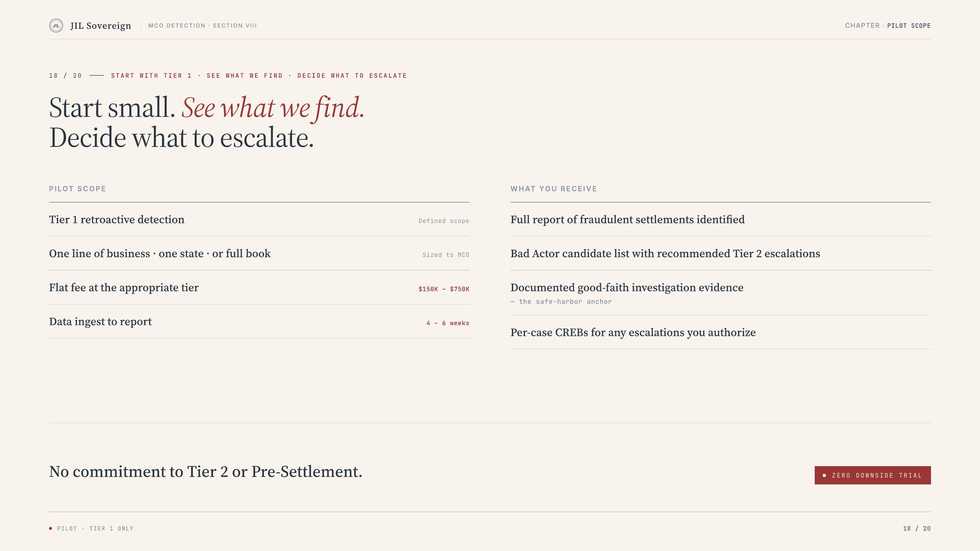The image size is (980, 551).
Task: Select the Per-case CREBs escalations item
Action: 633,332
